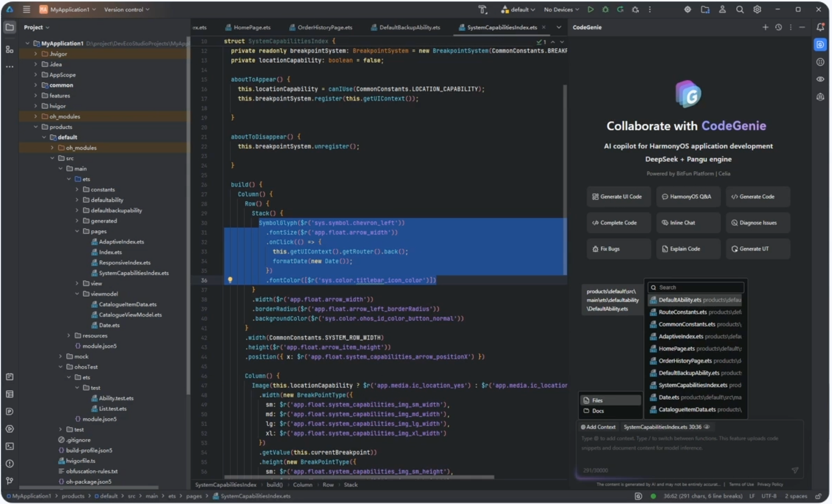Click 2 spaces indent in status bar
Screen dimensions: 832x504
point(795,496)
